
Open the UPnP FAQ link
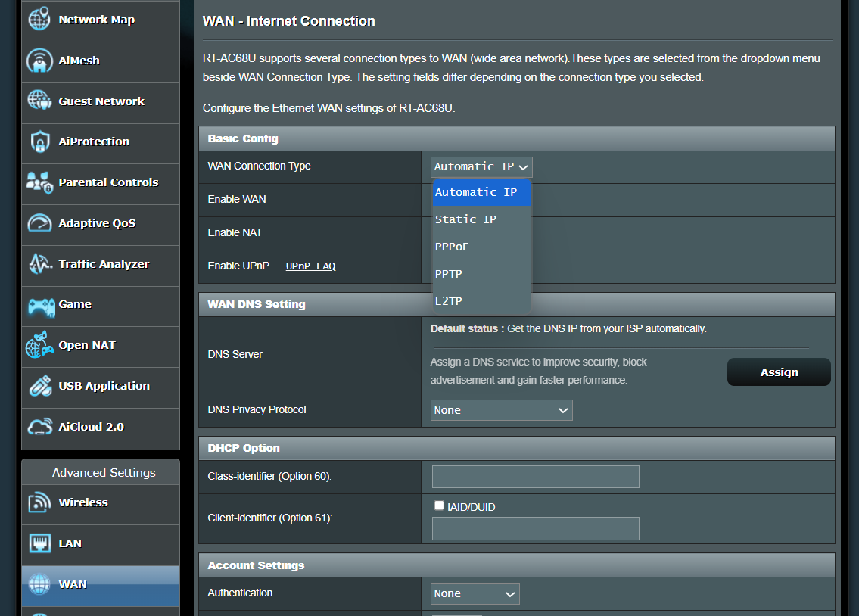tap(310, 266)
